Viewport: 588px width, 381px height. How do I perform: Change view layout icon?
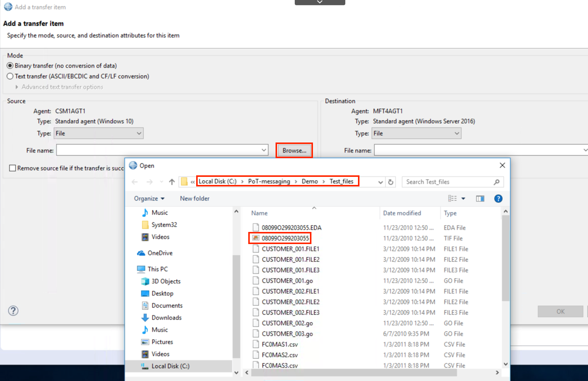pyautogui.click(x=453, y=199)
